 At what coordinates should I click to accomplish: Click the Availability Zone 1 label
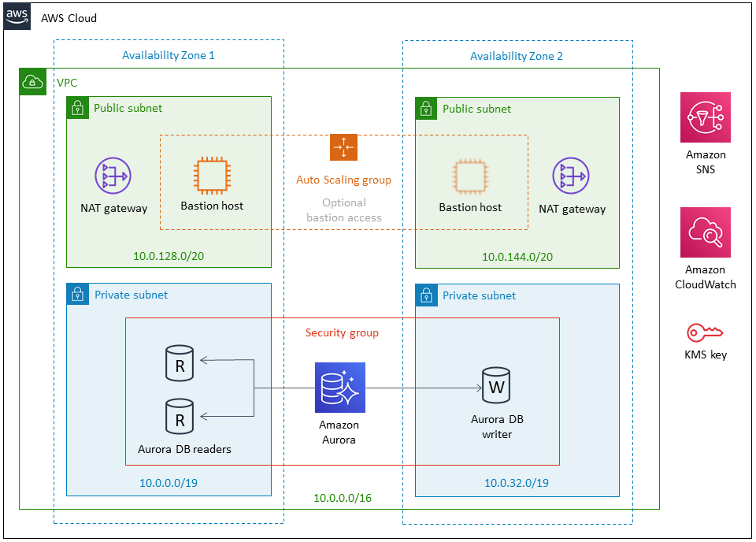point(169,55)
